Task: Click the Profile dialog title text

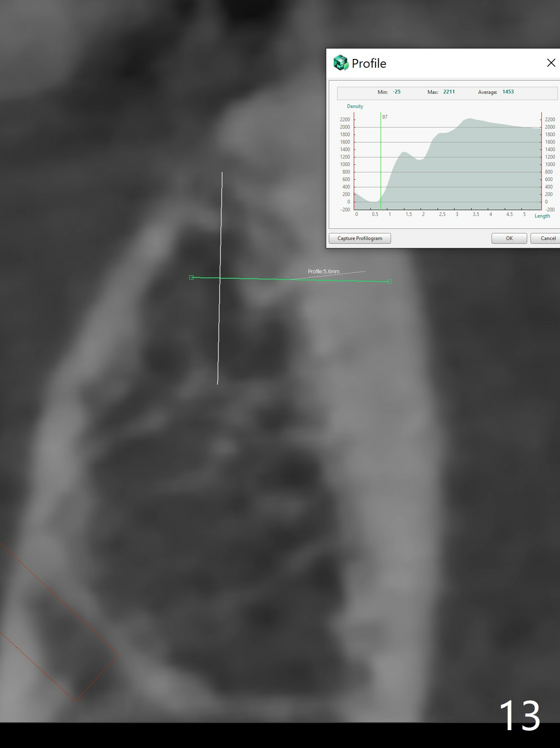Action: coord(369,64)
